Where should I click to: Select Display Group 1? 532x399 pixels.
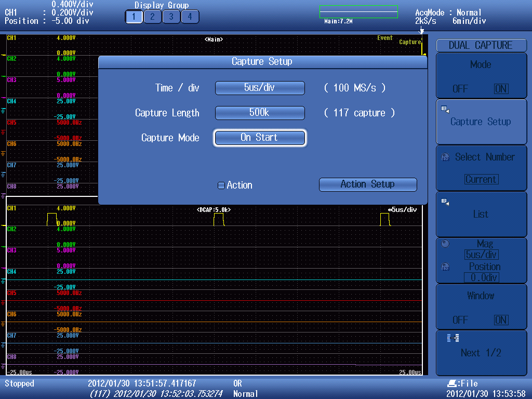pos(134,17)
